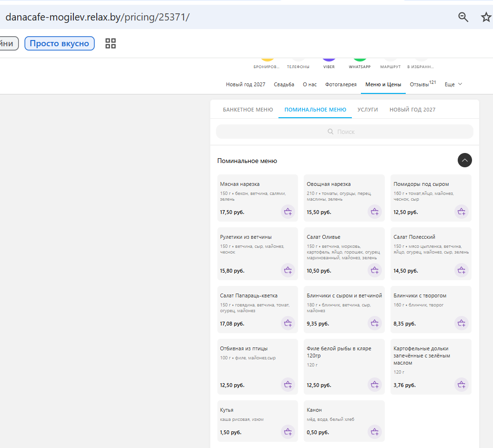Focus the Поиск menu search field
This screenshot has height=448, width=493.
click(x=345, y=132)
